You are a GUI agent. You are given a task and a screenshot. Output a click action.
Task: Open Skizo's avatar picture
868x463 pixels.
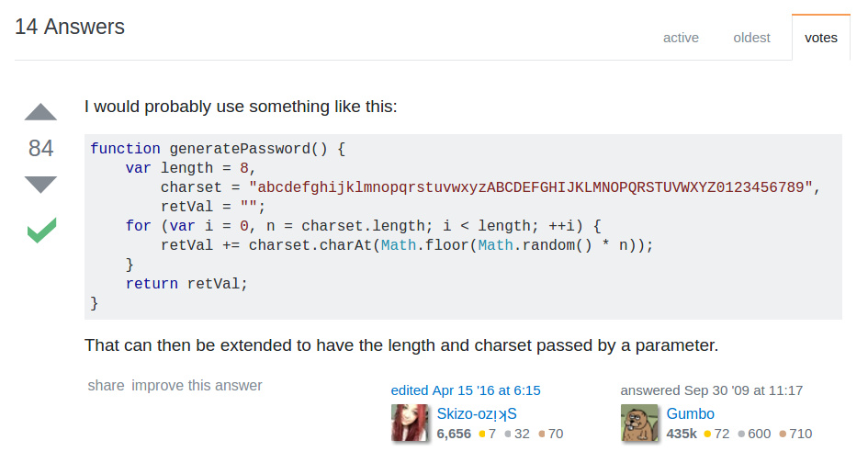[x=410, y=423]
